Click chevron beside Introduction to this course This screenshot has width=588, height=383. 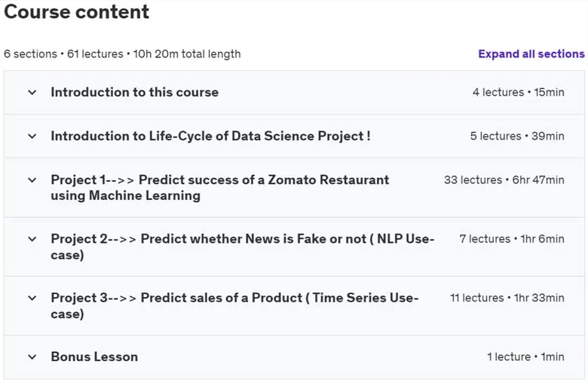click(32, 92)
